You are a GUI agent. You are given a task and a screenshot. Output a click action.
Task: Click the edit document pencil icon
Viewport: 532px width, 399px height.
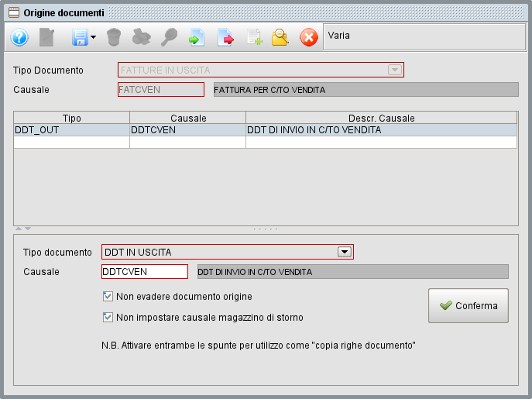(x=46, y=37)
